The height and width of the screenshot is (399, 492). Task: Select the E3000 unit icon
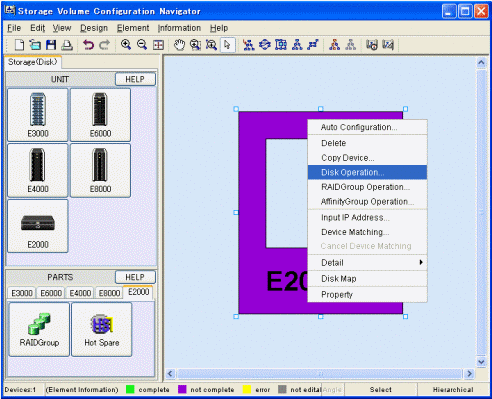(x=38, y=115)
